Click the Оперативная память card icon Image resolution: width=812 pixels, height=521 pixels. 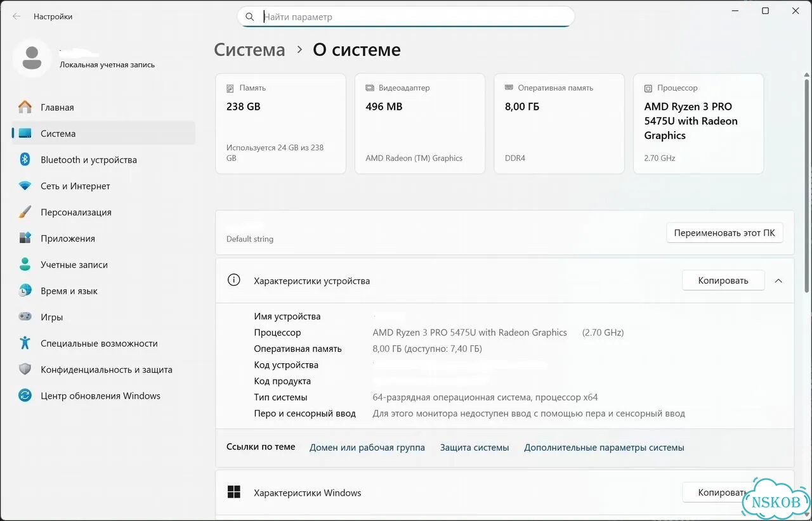509,88
